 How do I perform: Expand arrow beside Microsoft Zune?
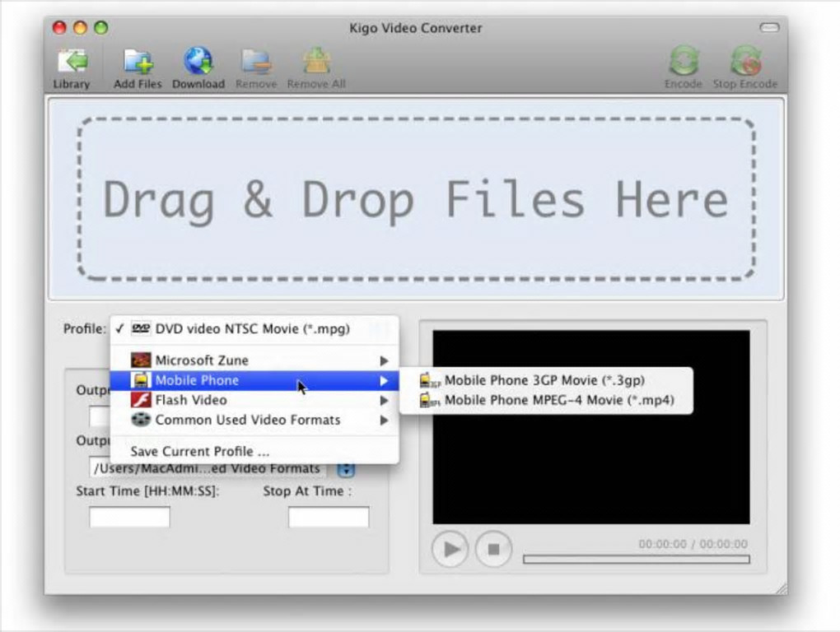(x=384, y=360)
